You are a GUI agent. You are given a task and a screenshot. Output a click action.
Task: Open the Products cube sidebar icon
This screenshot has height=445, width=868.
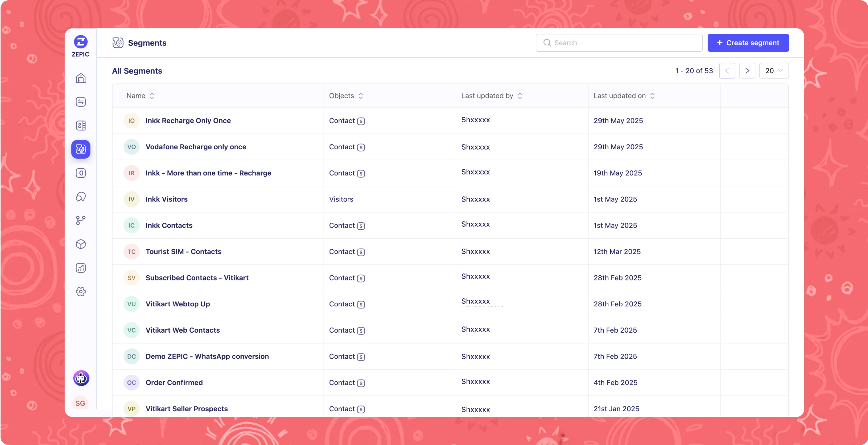[81, 244]
